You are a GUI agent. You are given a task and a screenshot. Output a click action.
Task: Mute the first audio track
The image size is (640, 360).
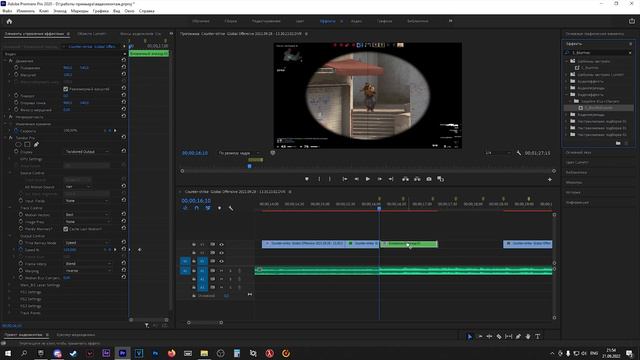tap(222, 271)
